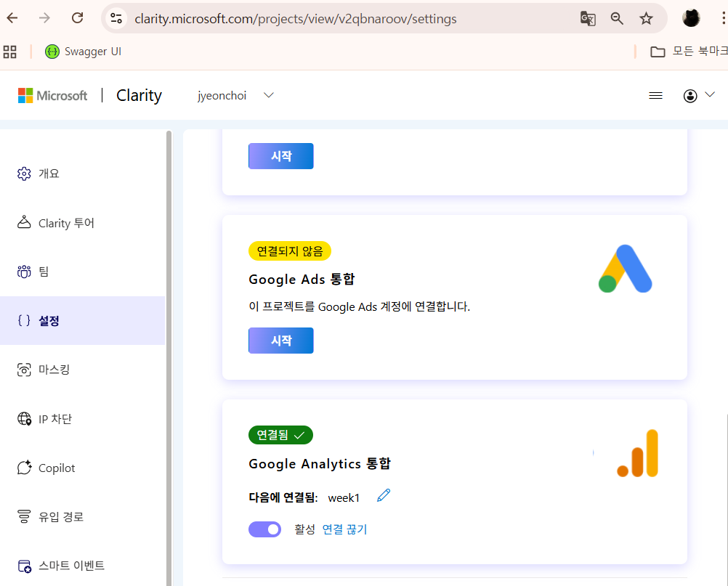
Task: Click 시작 button in the top card
Action: 281,156
